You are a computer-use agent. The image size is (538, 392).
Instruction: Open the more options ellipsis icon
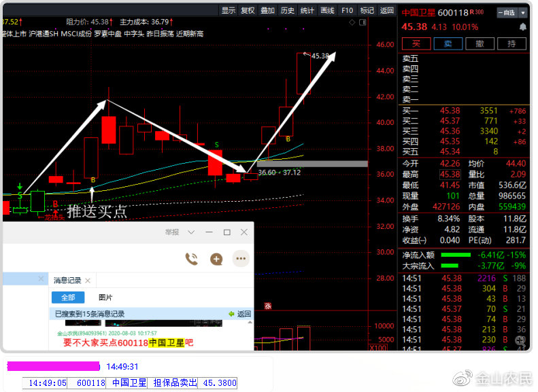tap(241, 259)
